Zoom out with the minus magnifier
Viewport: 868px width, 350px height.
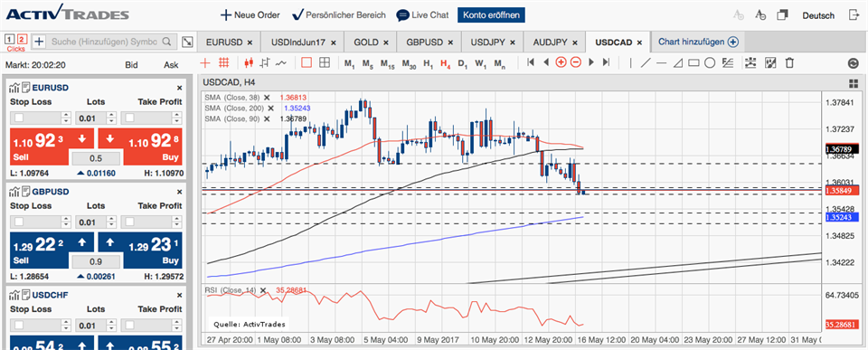point(576,62)
